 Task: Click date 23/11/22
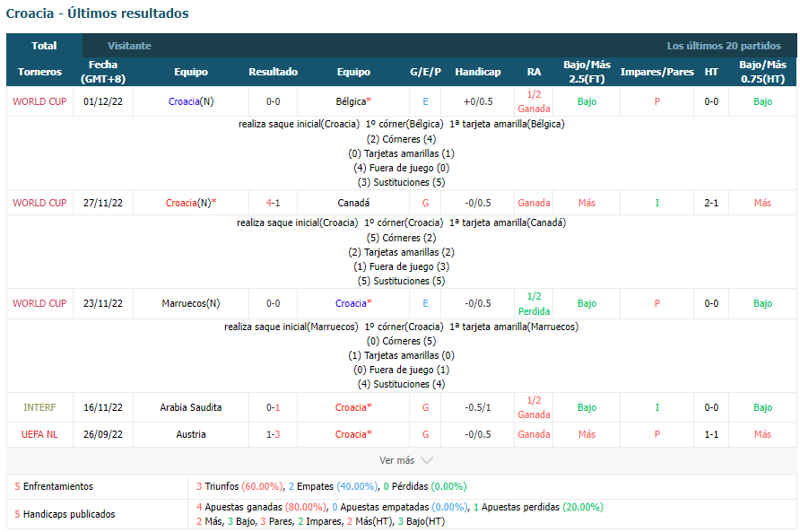point(103,303)
